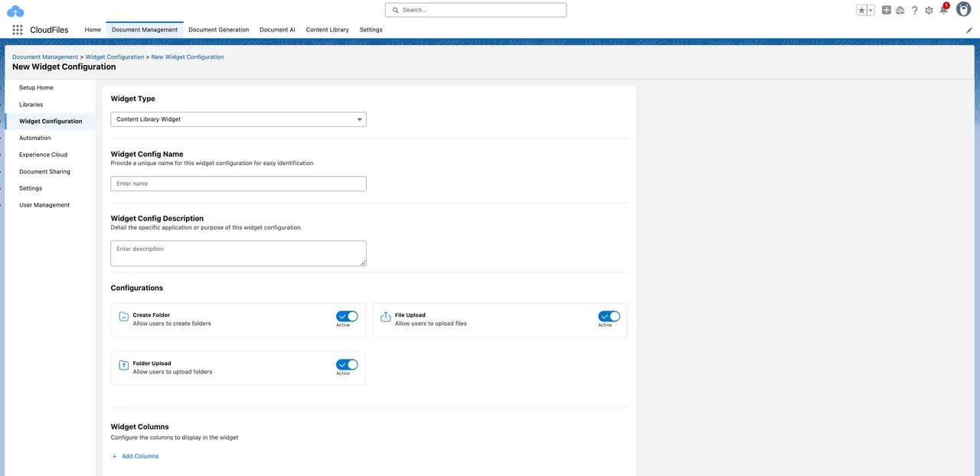Focus the Enter description text area
Image resolution: width=980 pixels, height=476 pixels.
pyautogui.click(x=238, y=253)
